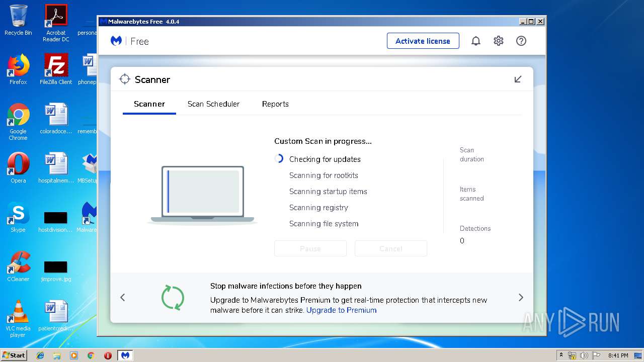Click the Scanner crosshair icon
This screenshot has height=362, width=644.
click(124, 79)
